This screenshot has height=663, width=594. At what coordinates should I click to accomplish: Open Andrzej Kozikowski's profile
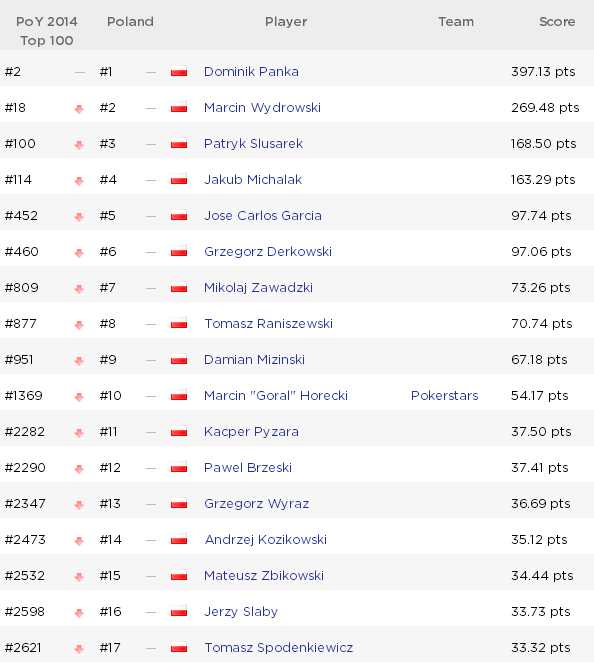click(266, 540)
